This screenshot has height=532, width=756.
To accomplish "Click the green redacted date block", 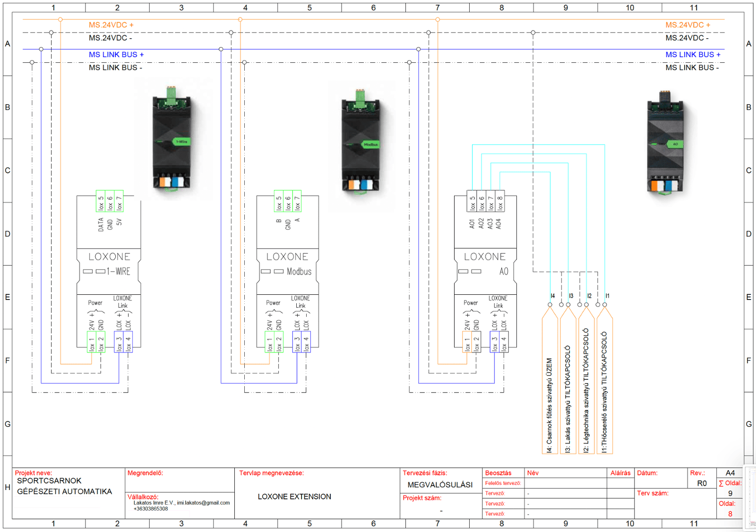I will (662, 482).
